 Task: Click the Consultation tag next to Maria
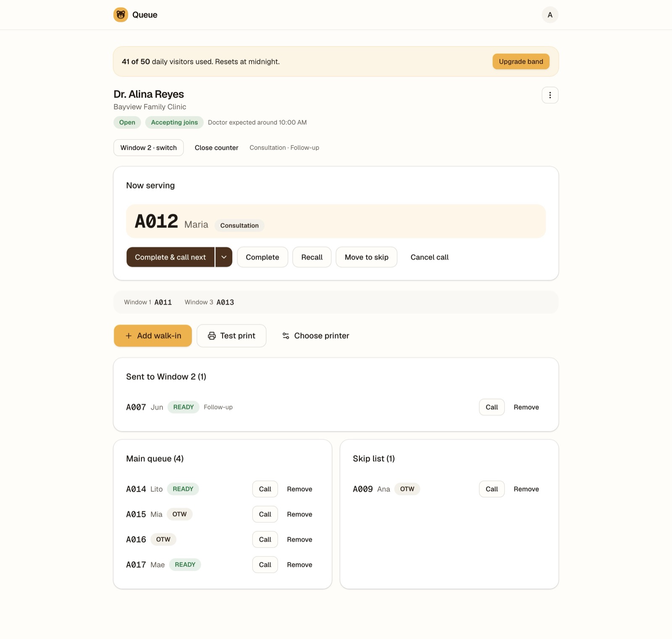tap(239, 226)
